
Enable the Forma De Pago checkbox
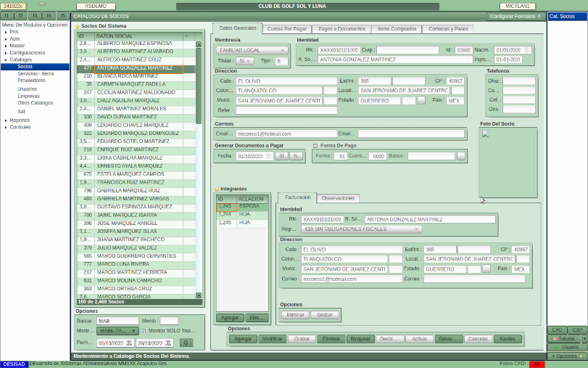pyautogui.click(x=315, y=145)
